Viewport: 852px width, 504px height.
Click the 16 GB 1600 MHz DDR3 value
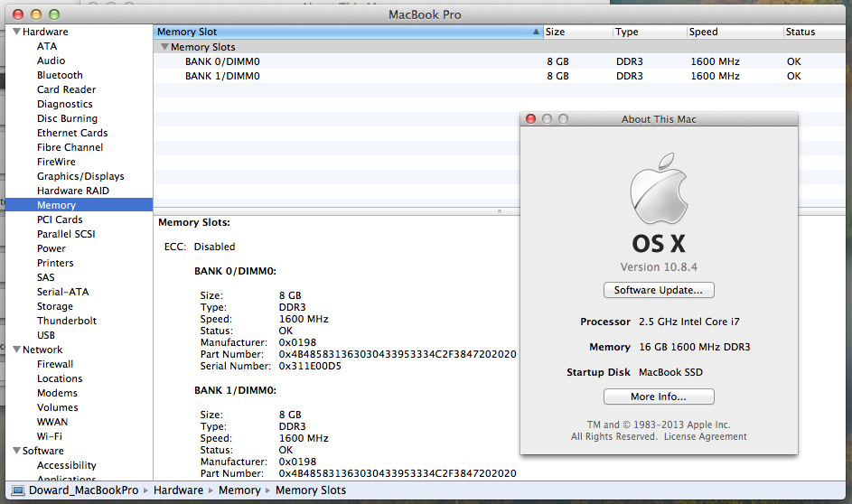(x=695, y=347)
